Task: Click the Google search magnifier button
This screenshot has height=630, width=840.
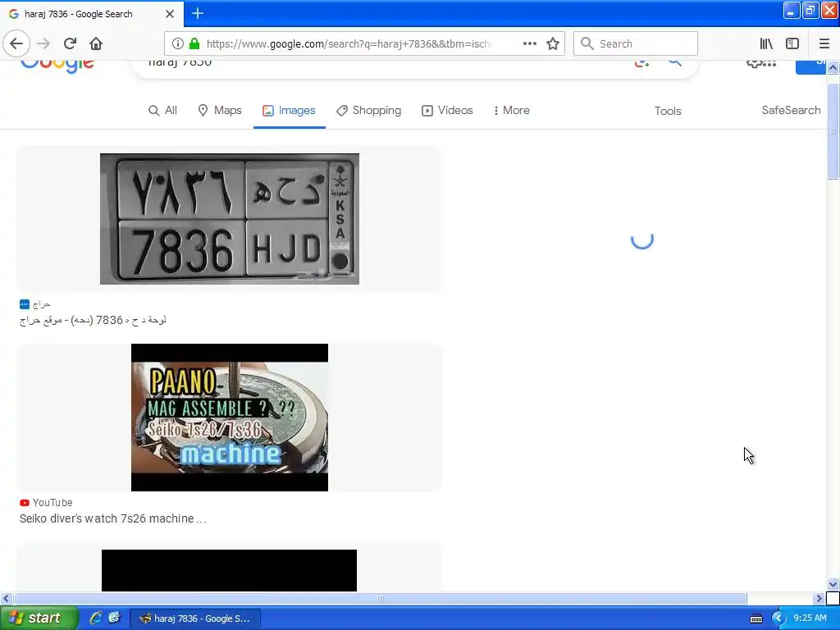Action: click(675, 62)
